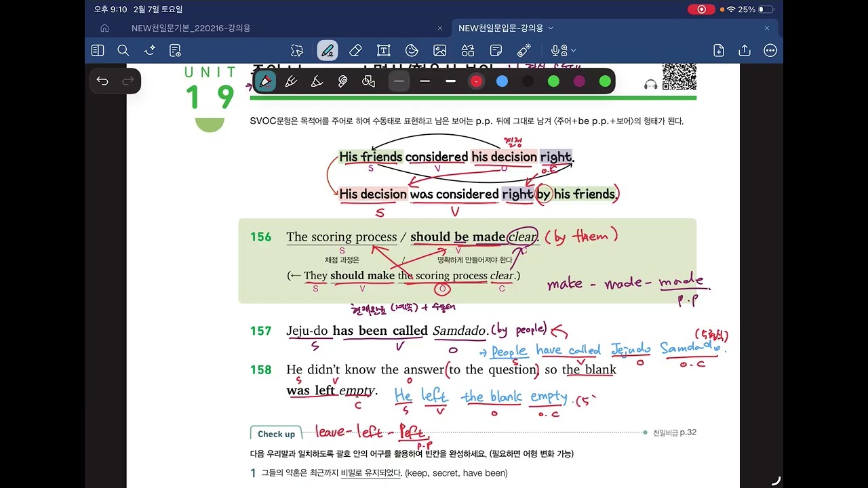Open the stickers tool

click(x=411, y=50)
